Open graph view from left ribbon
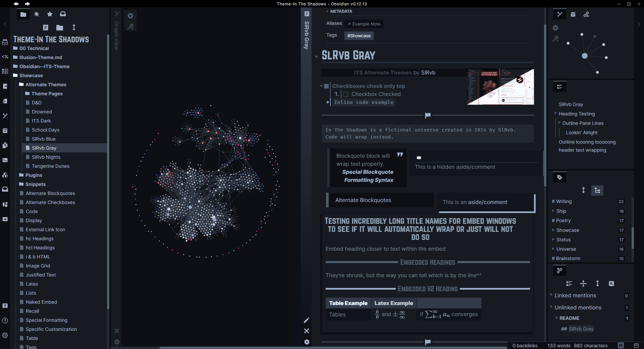Screen dimensions: 644x349 (5, 116)
